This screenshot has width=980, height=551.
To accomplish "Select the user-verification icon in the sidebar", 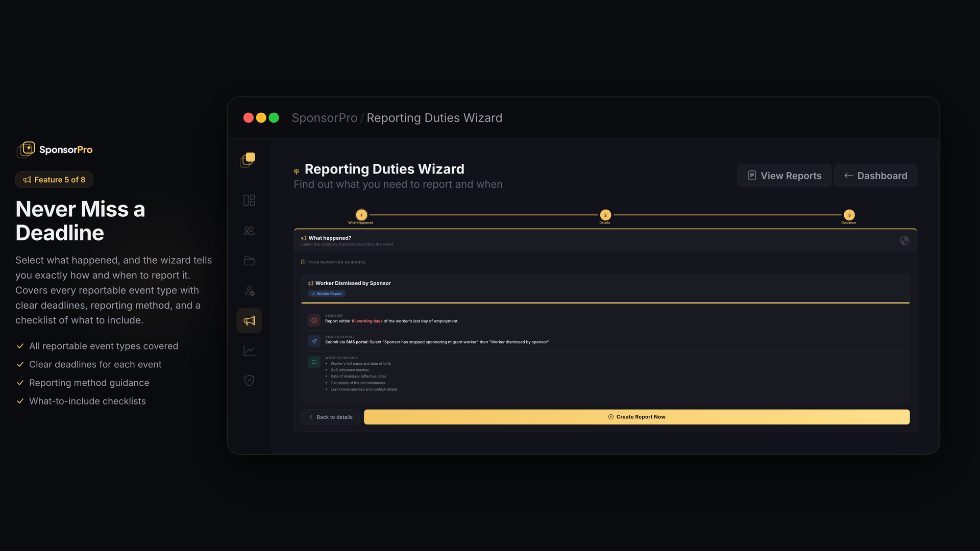I will pos(249,291).
